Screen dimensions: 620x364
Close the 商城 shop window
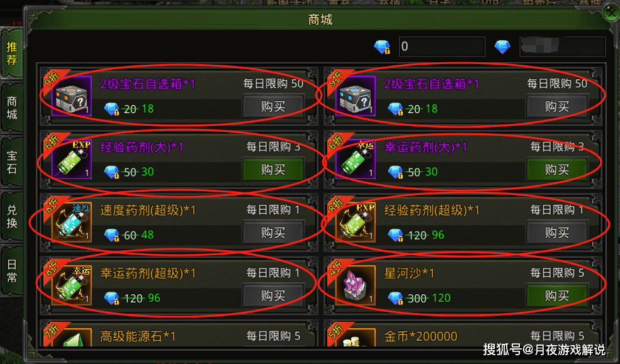tap(611, 13)
